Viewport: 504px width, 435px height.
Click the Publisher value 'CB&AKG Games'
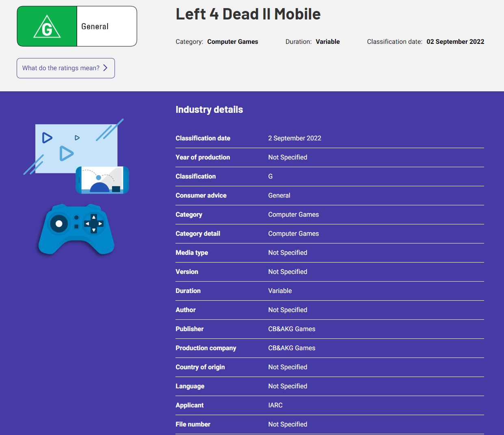point(292,329)
